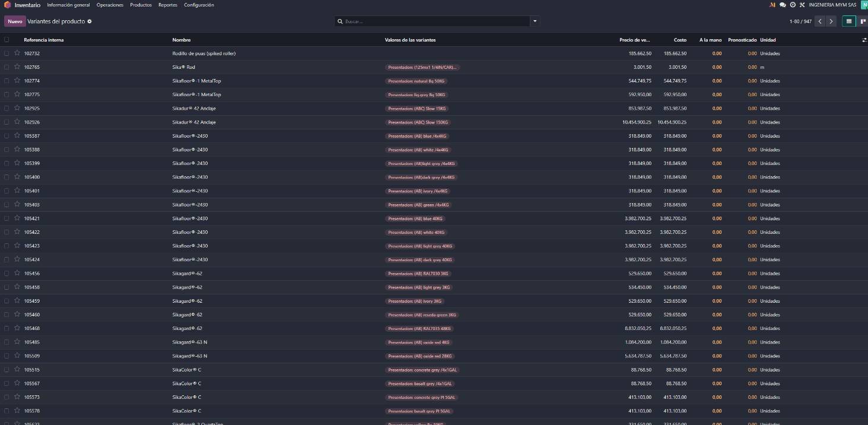Sort by Referencia interna column

click(x=44, y=40)
